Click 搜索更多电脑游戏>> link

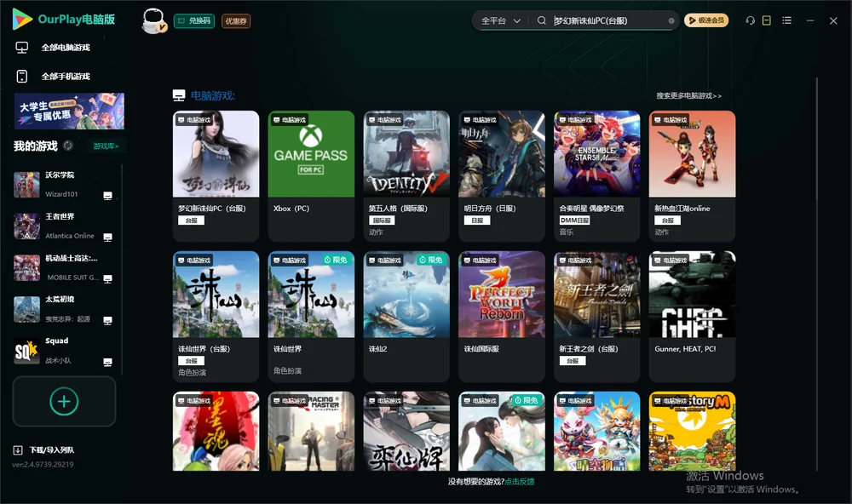[688, 96]
